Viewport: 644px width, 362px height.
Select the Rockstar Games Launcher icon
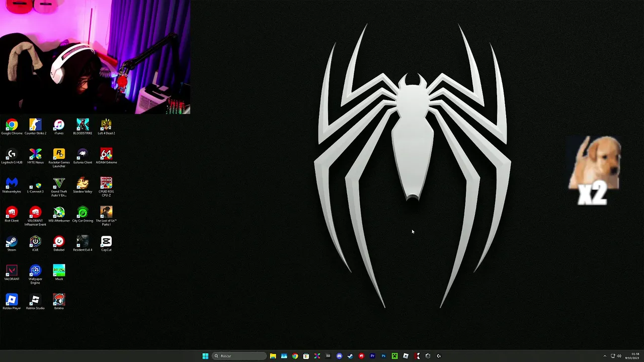coord(59,157)
